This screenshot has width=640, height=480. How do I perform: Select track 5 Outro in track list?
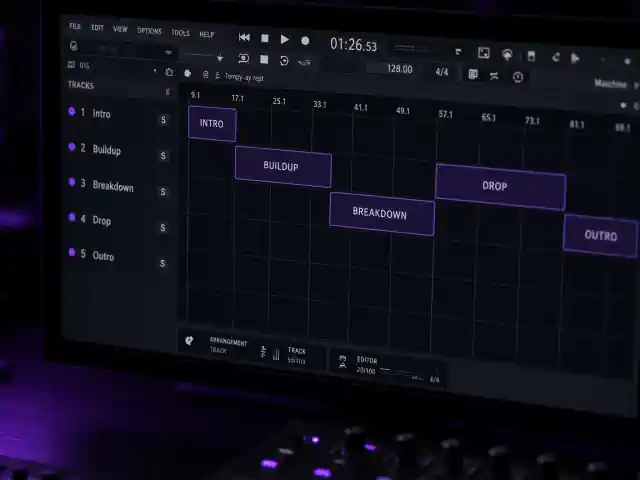click(118, 256)
